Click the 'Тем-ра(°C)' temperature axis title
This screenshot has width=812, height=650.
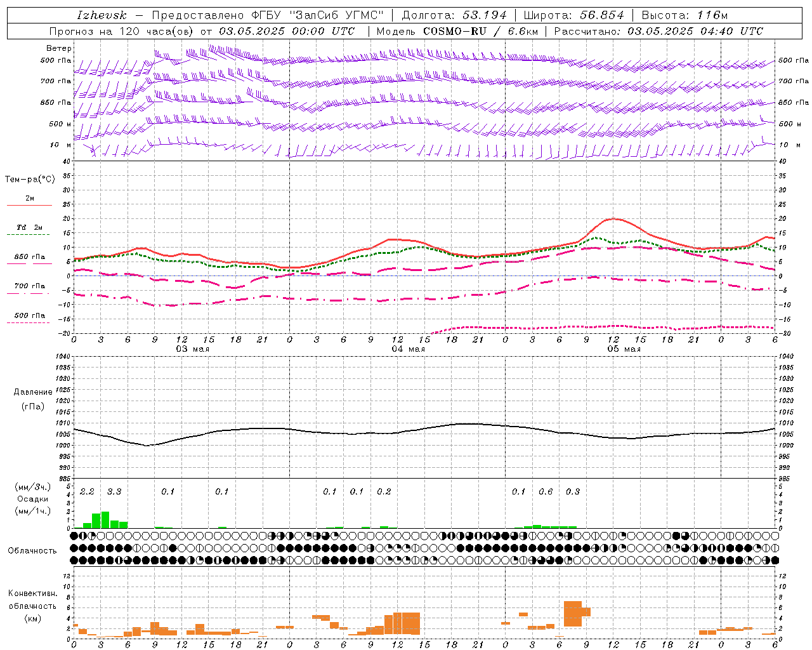coord(30,180)
